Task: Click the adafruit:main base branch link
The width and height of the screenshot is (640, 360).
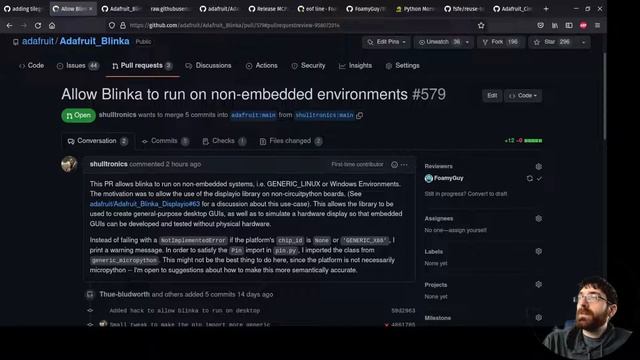Action: tap(253, 116)
